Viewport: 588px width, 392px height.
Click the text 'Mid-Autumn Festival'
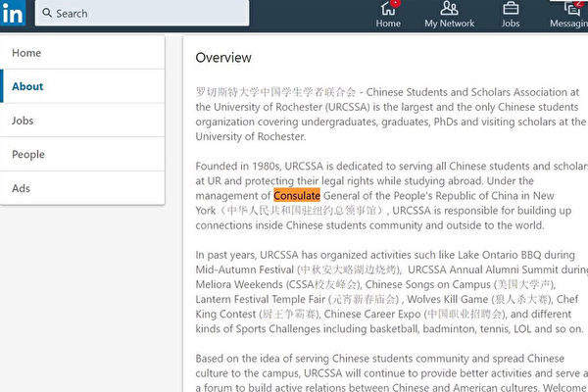click(x=244, y=269)
